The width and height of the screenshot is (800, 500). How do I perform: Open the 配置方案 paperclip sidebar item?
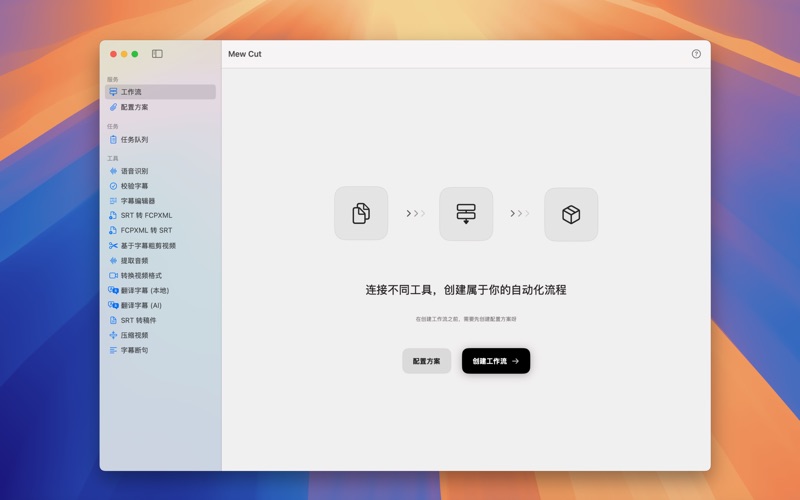(160, 107)
